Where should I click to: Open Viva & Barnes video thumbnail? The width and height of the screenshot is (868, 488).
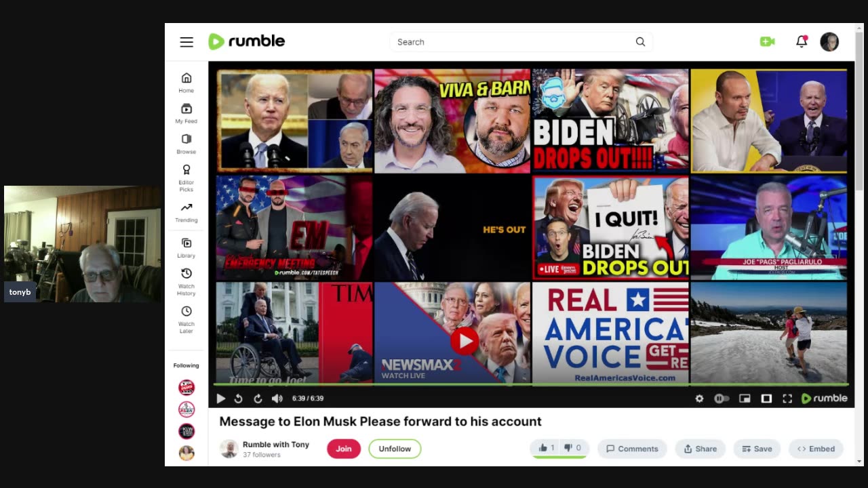[x=452, y=120]
